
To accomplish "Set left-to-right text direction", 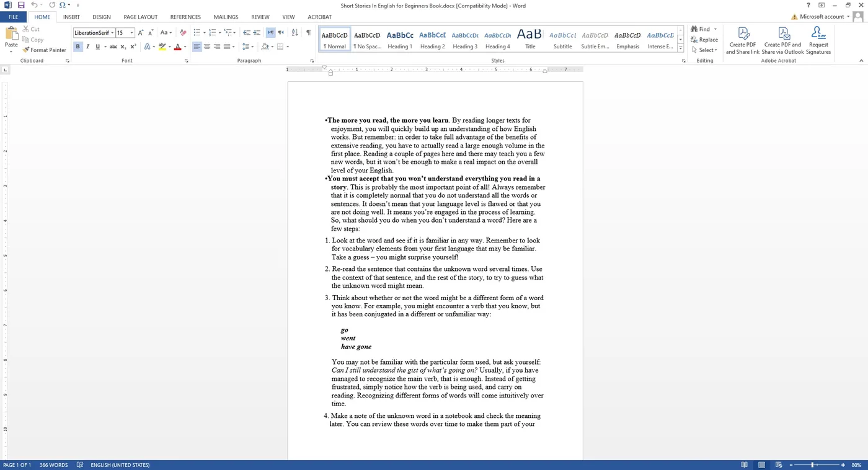I will point(270,33).
